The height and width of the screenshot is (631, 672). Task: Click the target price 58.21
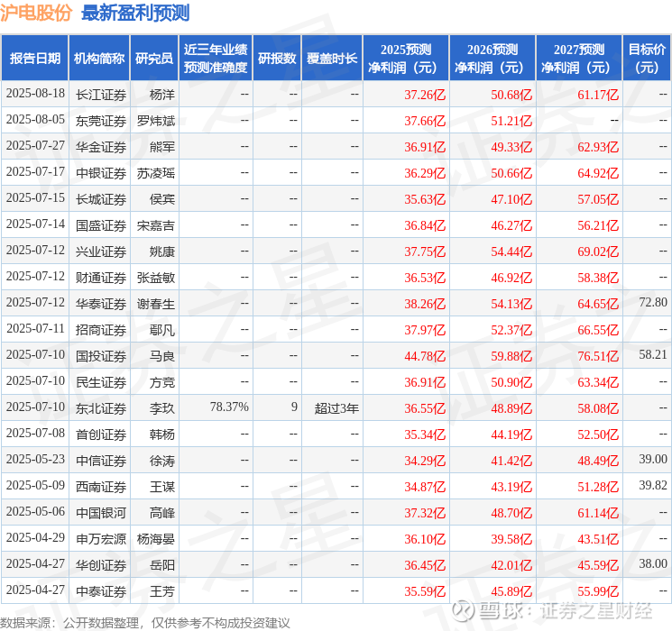tap(653, 354)
